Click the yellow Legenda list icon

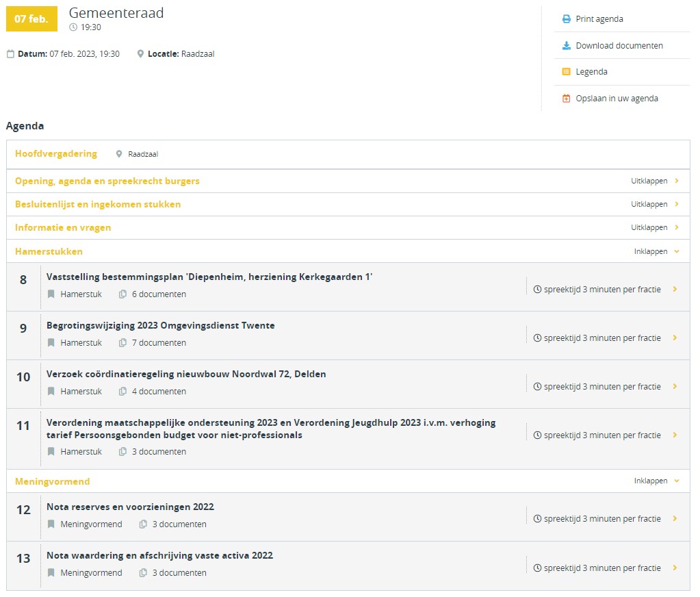point(566,71)
